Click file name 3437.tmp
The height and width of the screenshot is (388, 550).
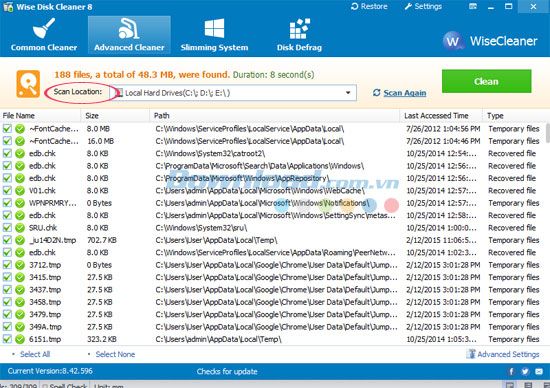(45, 290)
